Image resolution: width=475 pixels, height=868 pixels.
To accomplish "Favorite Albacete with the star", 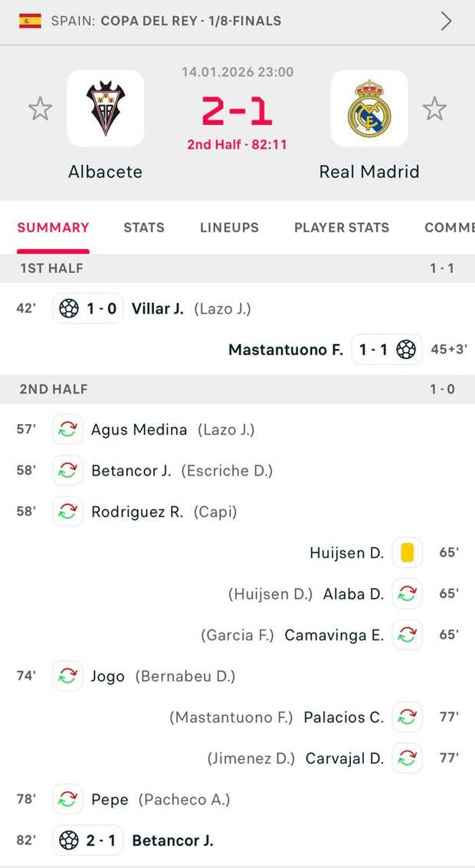I will coord(40,109).
